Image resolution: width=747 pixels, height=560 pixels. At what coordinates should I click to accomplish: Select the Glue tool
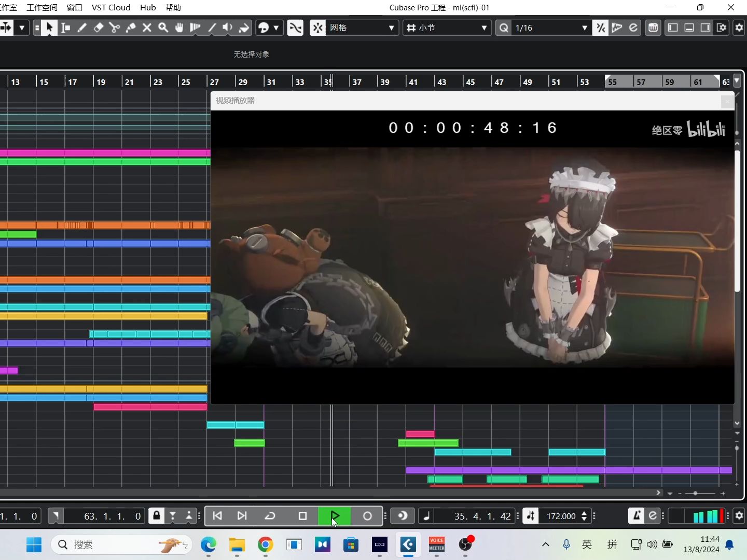131,27
